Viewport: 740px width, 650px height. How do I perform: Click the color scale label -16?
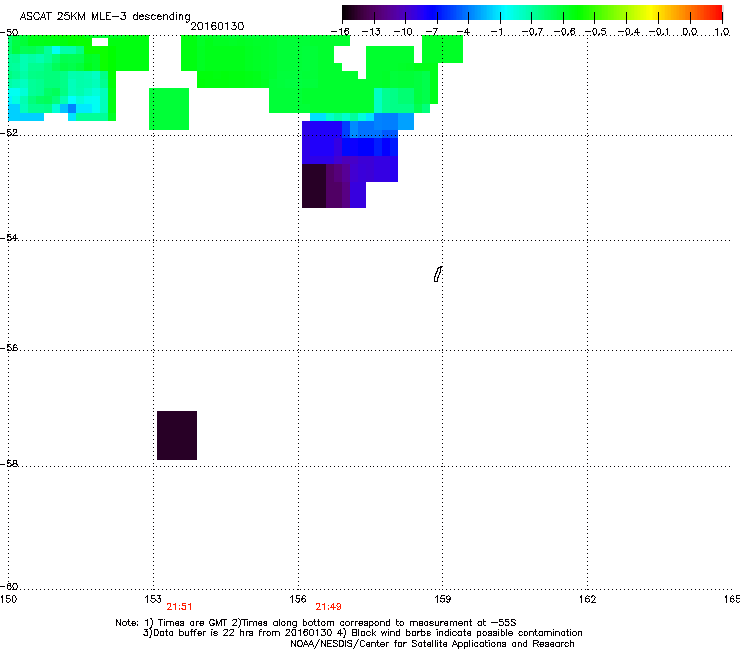click(340, 32)
